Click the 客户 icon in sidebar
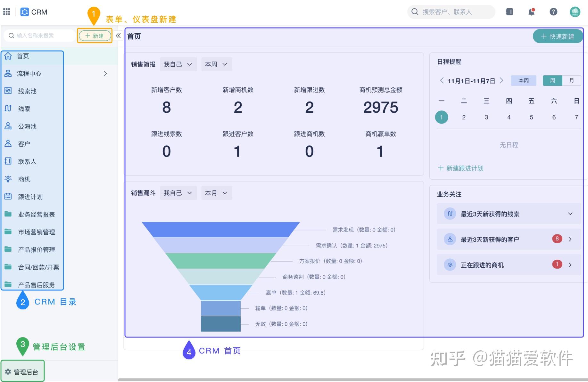The height and width of the screenshot is (382, 588). pyautogui.click(x=8, y=143)
